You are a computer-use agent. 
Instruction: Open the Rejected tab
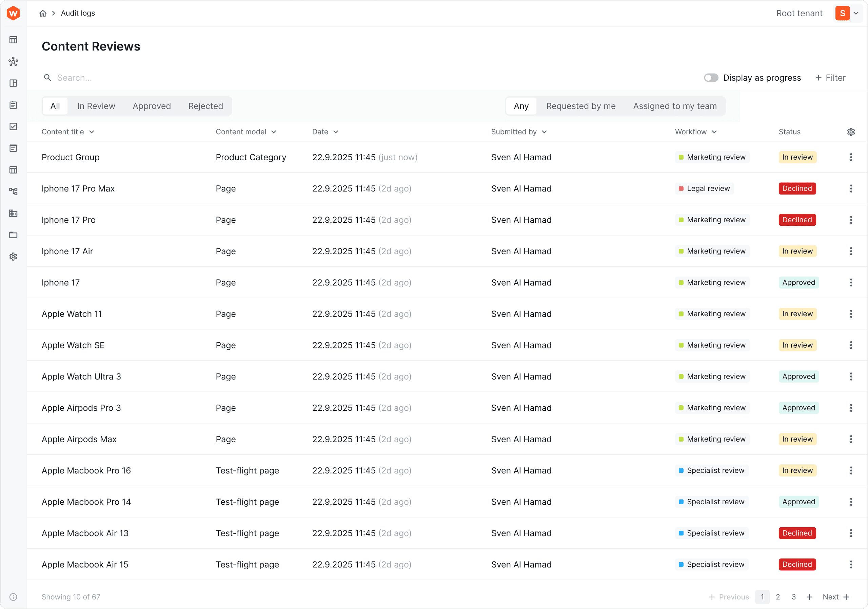(x=205, y=106)
